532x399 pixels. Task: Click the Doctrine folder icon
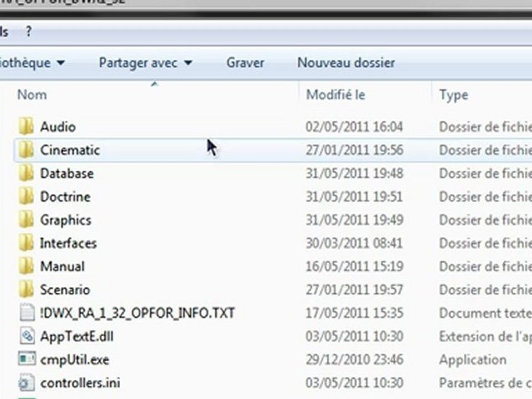click(26, 197)
